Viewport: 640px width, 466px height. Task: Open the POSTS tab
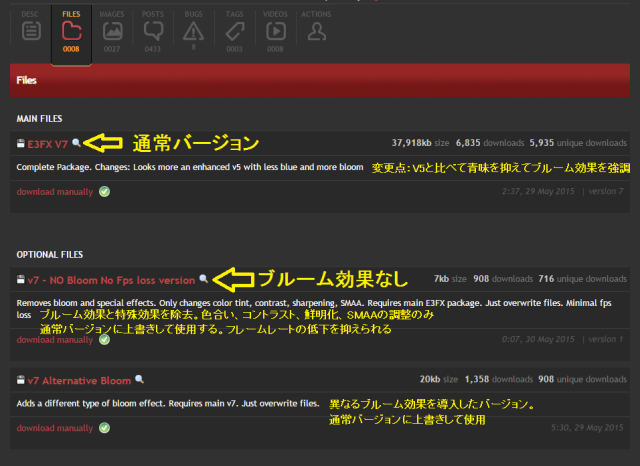[x=153, y=31]
